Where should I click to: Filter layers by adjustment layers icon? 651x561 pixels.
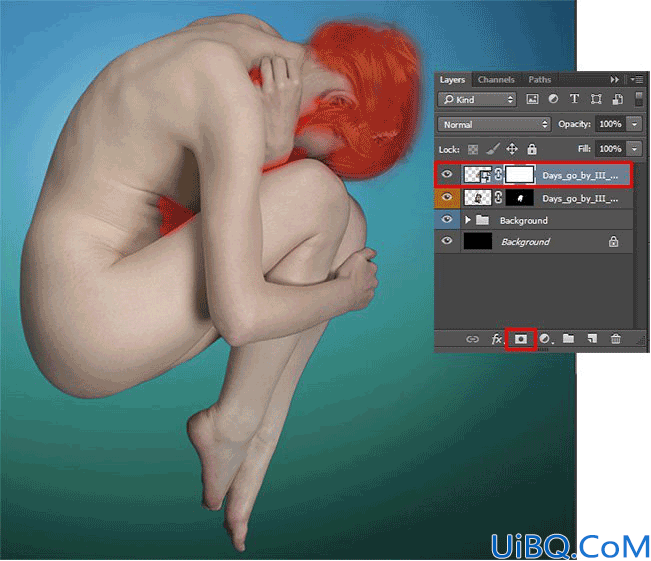[x=553, y=99]
